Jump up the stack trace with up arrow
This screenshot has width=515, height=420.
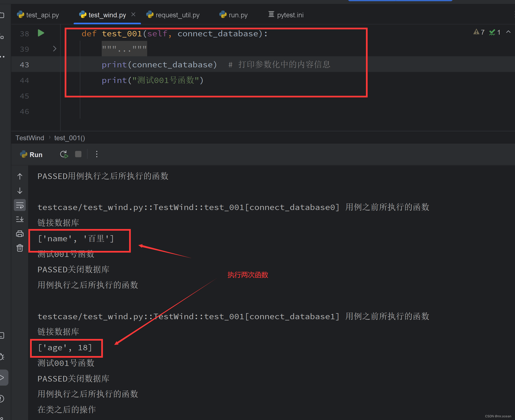pyautogui.click(x=20, y=176)
